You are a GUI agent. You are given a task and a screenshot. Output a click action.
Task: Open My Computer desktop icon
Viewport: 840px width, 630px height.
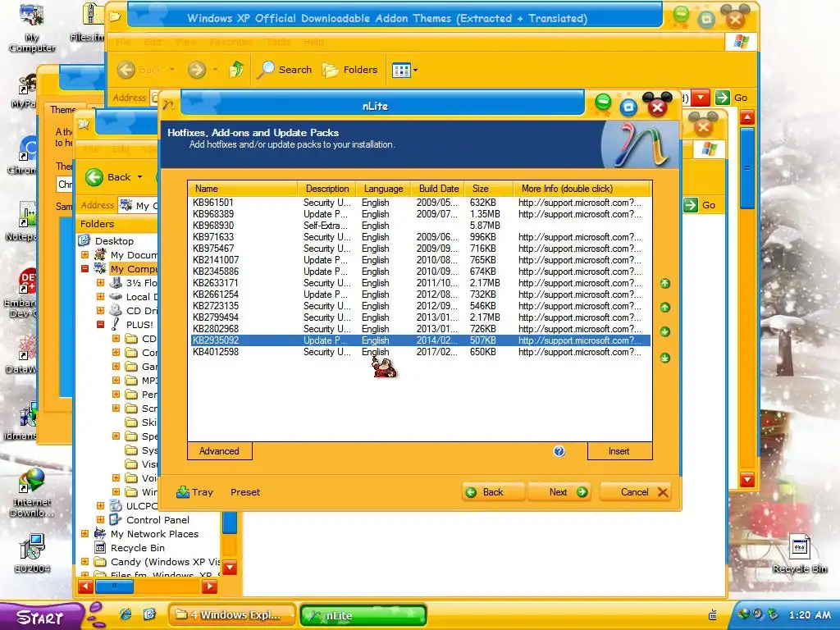[x=32, y=27]
